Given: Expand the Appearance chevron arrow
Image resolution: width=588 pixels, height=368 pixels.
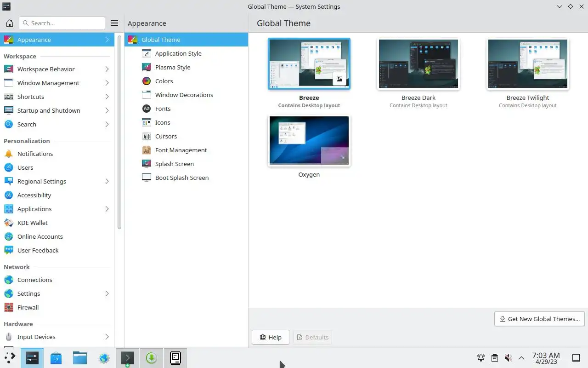Looking at the screenshot, I should (107, 40).
